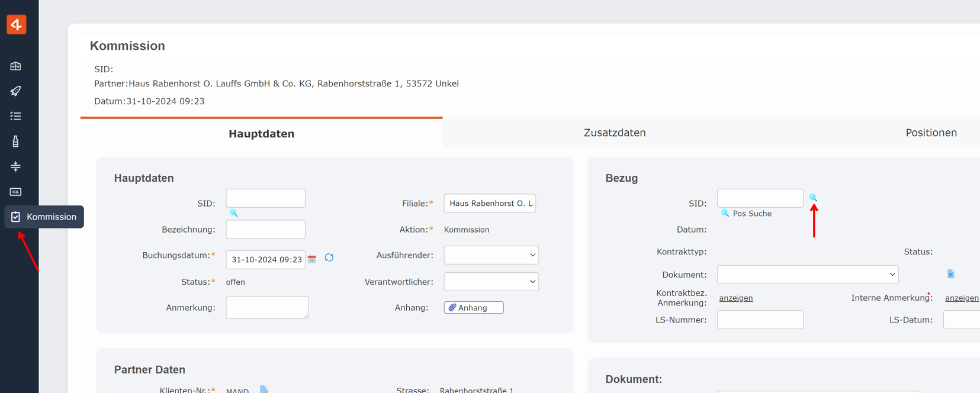Open the bottle sidebar icon

point(15,141)
